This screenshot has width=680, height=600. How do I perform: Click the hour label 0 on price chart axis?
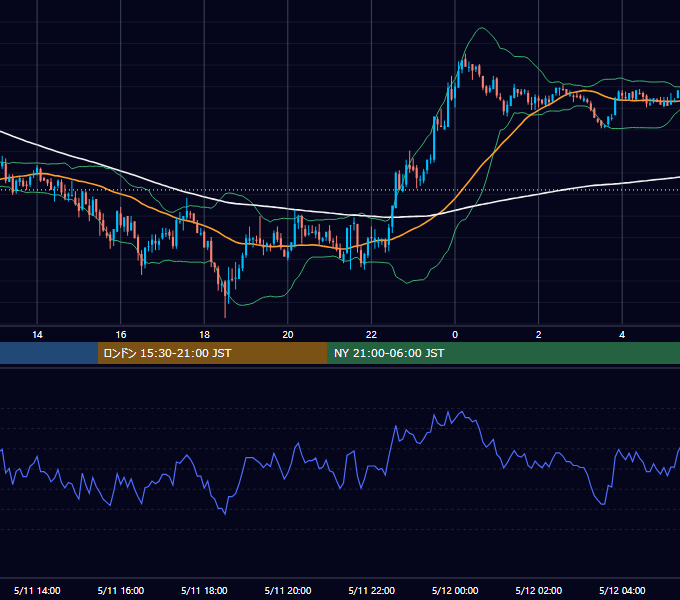(x=455, y=335)
